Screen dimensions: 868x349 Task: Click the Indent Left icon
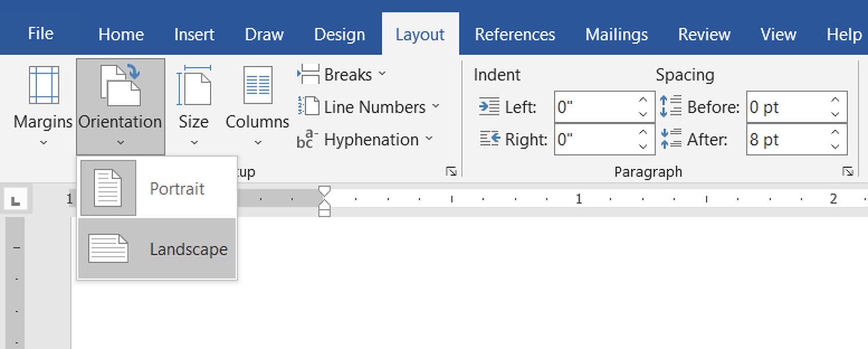coord(489,107)
